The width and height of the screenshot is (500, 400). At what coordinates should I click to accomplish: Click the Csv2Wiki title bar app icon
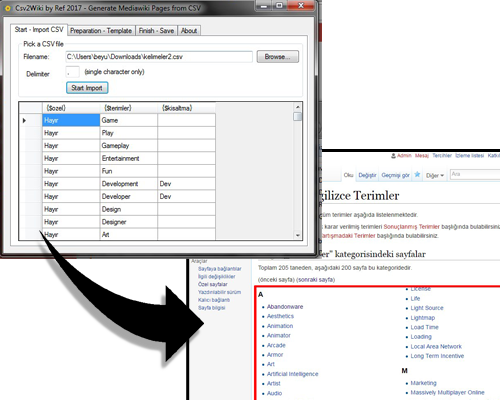tap(8, 8)
